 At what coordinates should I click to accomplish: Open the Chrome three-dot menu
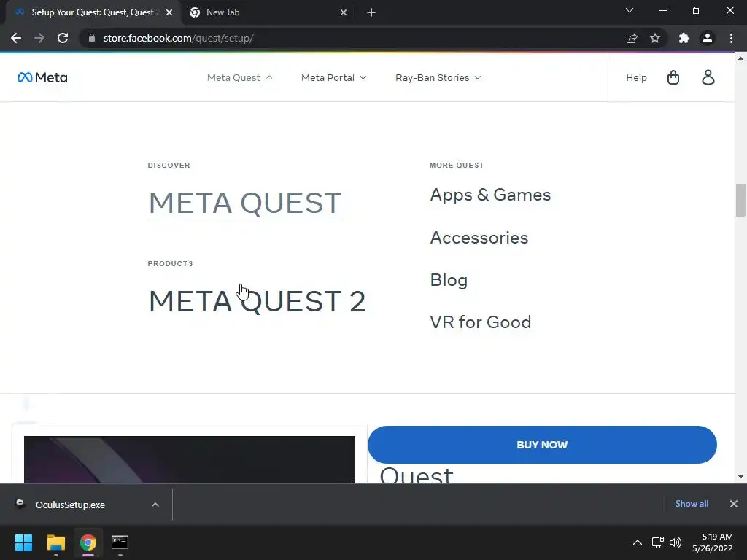click(731, 38)
